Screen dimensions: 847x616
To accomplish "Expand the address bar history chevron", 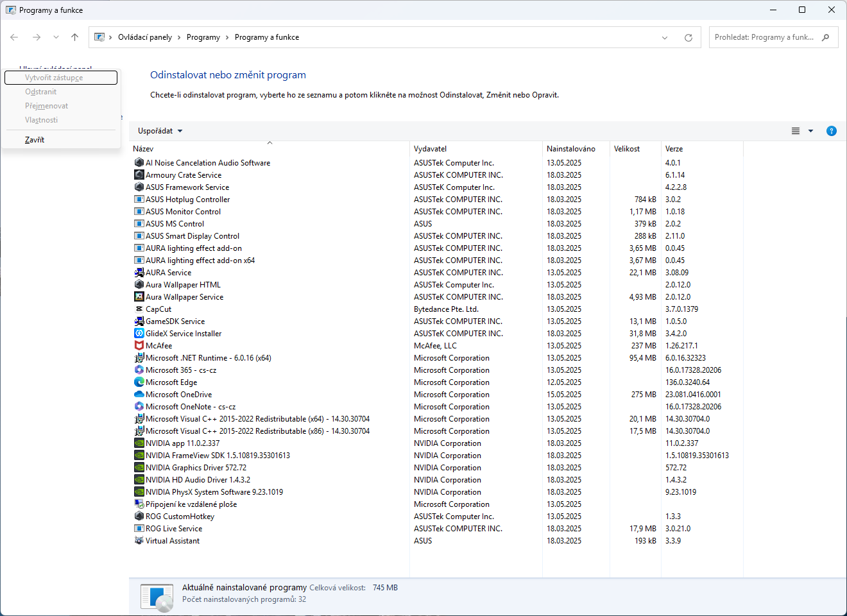I will 665,38.
